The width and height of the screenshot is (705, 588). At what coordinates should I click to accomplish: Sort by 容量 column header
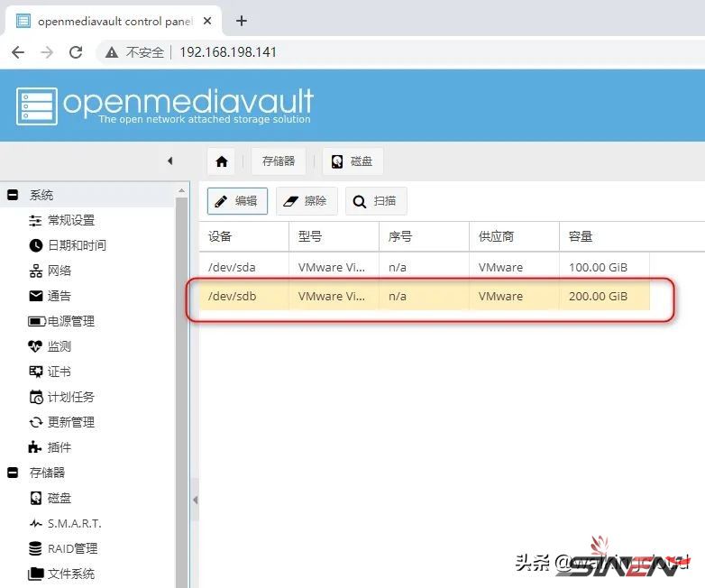pyautogui.click(x=604, y=236)
